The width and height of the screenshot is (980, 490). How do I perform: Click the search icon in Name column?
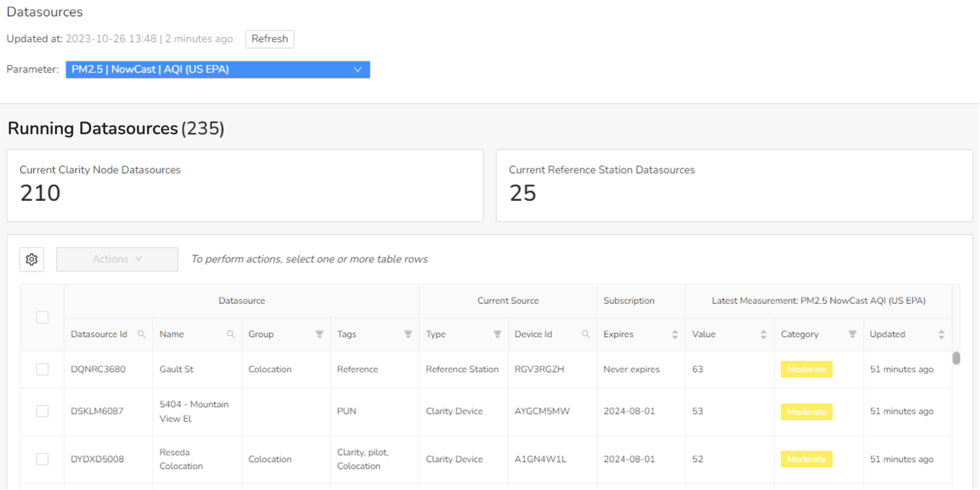(x=231, y=334)
